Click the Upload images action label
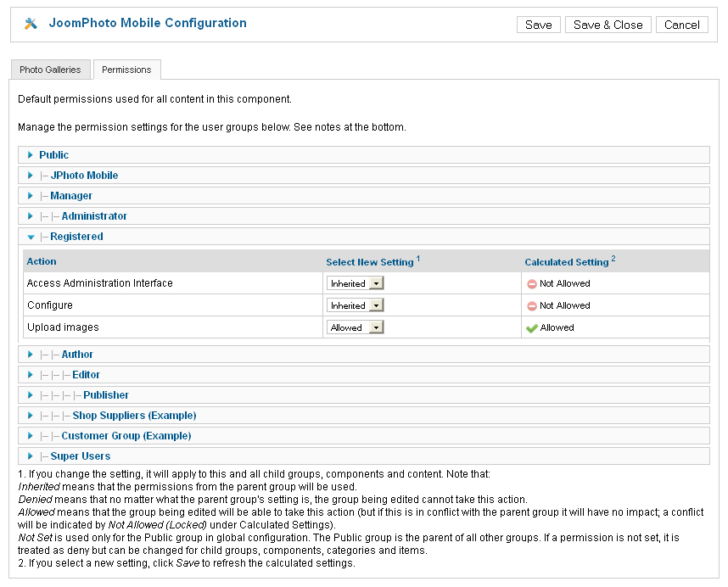 (63, 327)
